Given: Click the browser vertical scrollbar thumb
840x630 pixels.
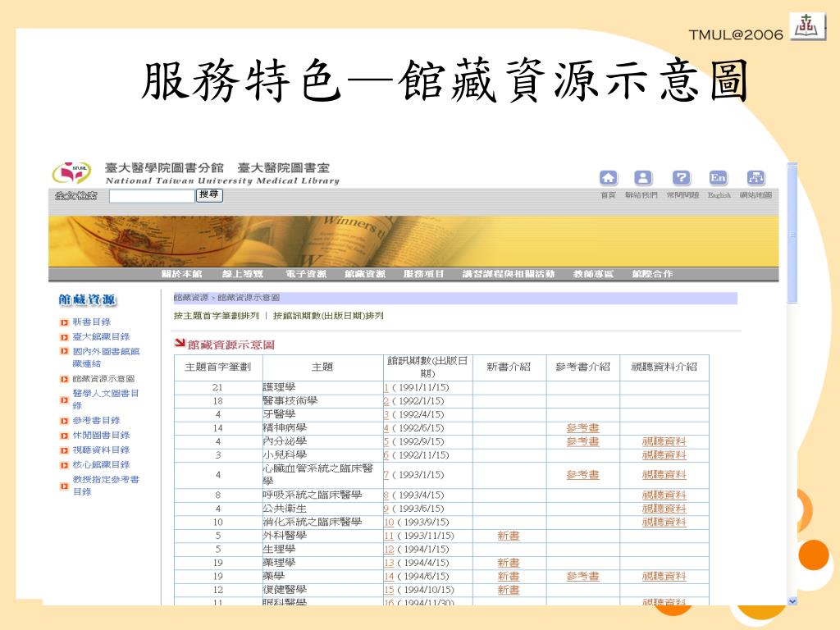Looking at the screenshot, I should 792,233.
